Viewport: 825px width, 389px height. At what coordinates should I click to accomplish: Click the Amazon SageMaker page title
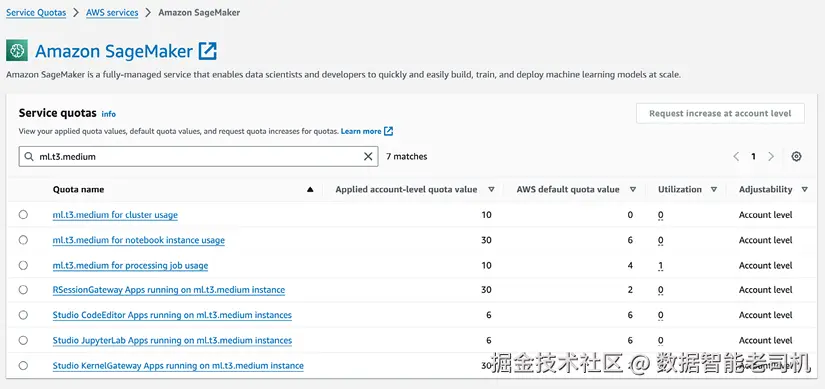tap(114, 51)
